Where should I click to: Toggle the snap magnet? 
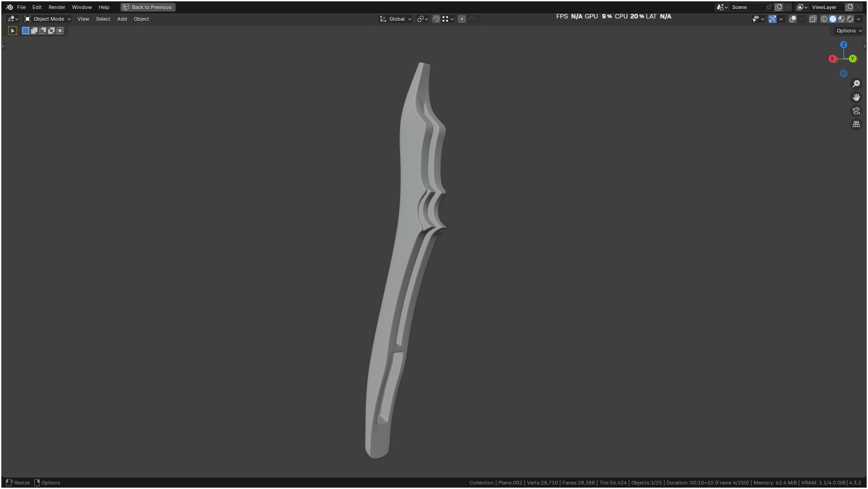[x=436, y=19]
